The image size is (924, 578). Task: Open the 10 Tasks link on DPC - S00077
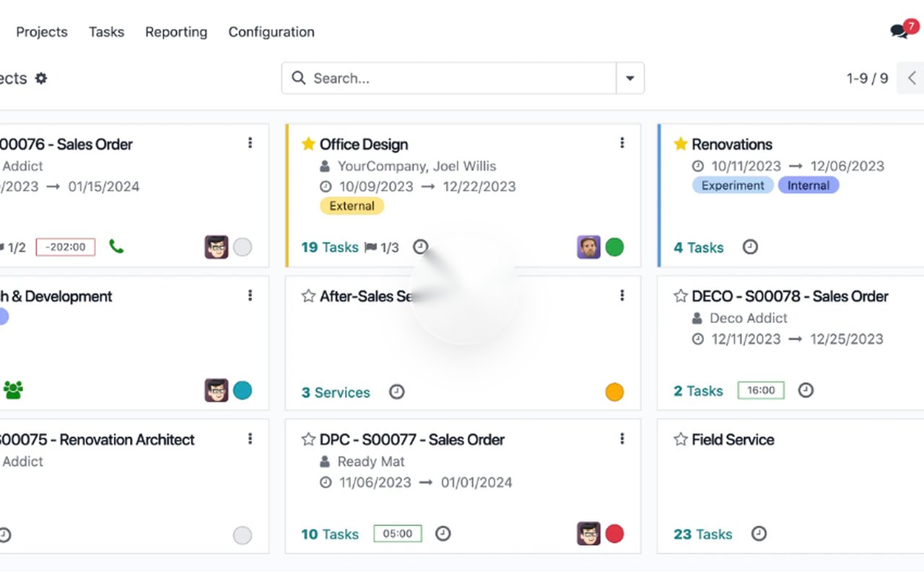[330, 534]
